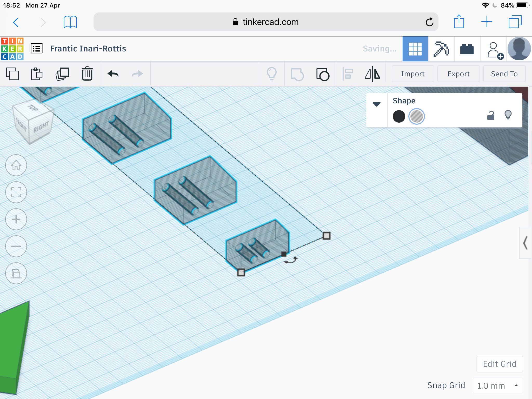Reload the tinkercad.com page
Viewport: 532px width, 399px height.
429,22
